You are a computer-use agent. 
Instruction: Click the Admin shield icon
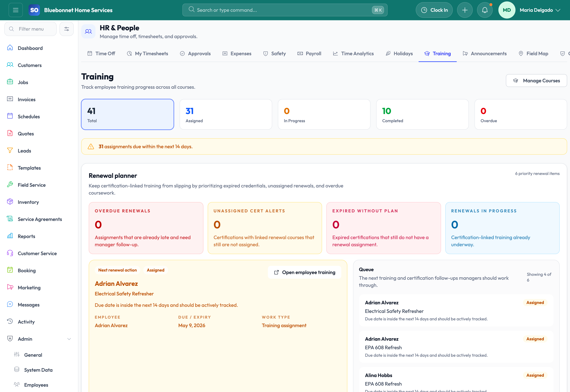(10, 338)
